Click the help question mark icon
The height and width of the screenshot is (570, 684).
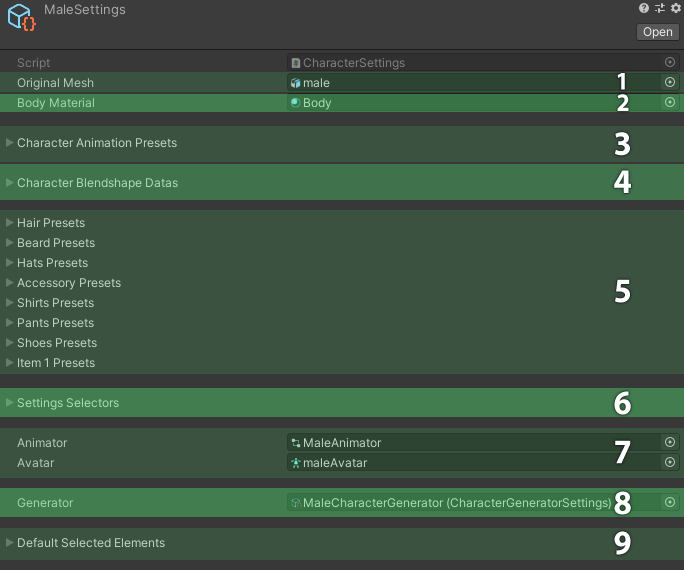point(645,8)
